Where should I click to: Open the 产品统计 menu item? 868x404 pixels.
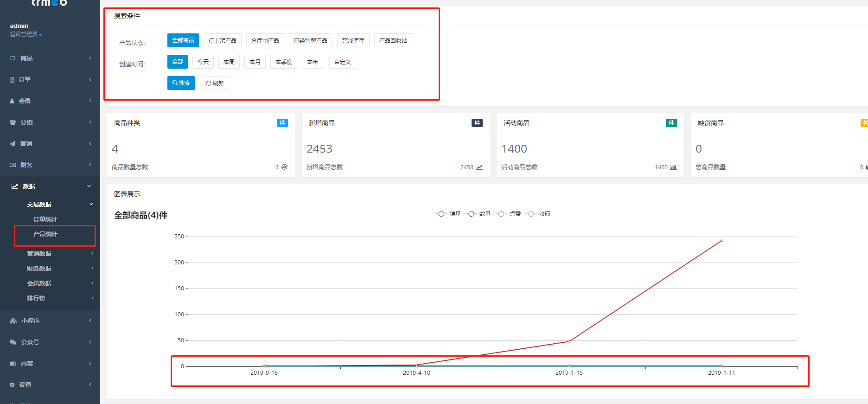click(x=45, y=234)
